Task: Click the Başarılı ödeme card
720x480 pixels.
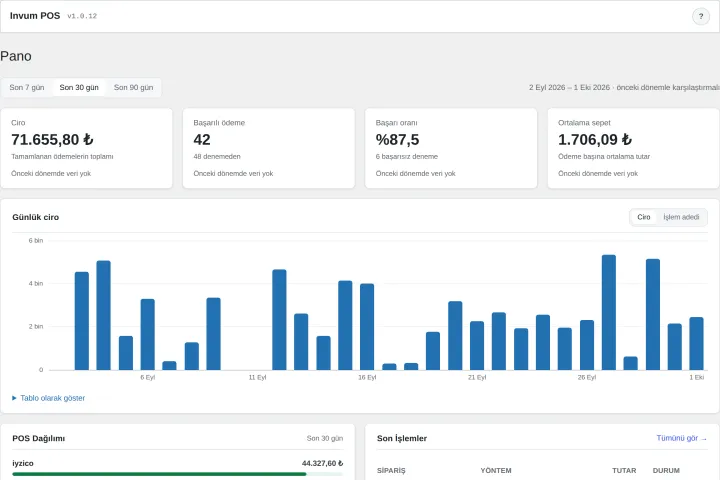Action: pyautogui.click(x=269, y=148)
